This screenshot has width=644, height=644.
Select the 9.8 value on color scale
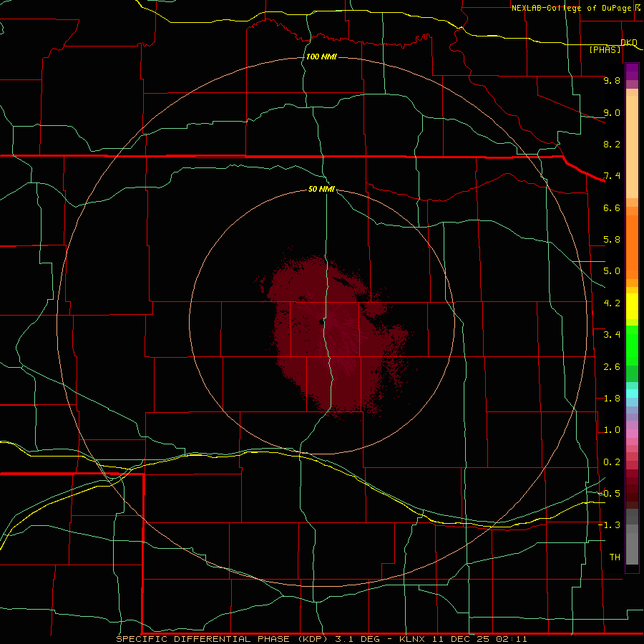612,80
